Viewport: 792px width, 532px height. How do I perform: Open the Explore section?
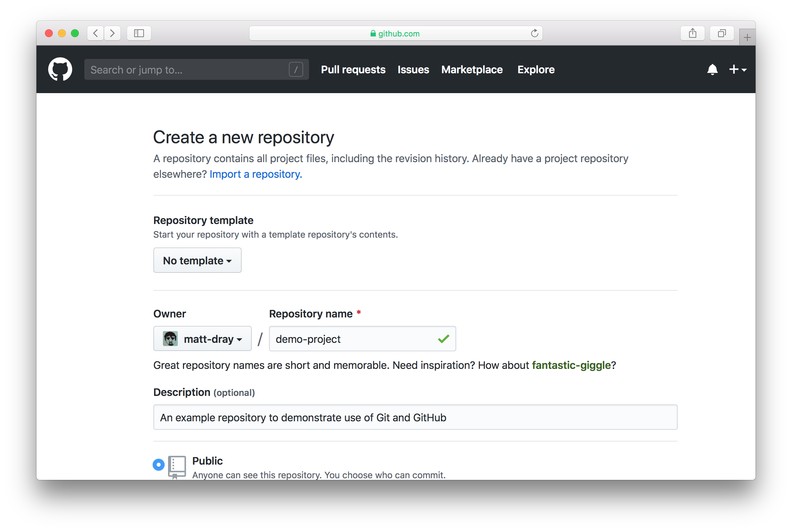[536, 70]
